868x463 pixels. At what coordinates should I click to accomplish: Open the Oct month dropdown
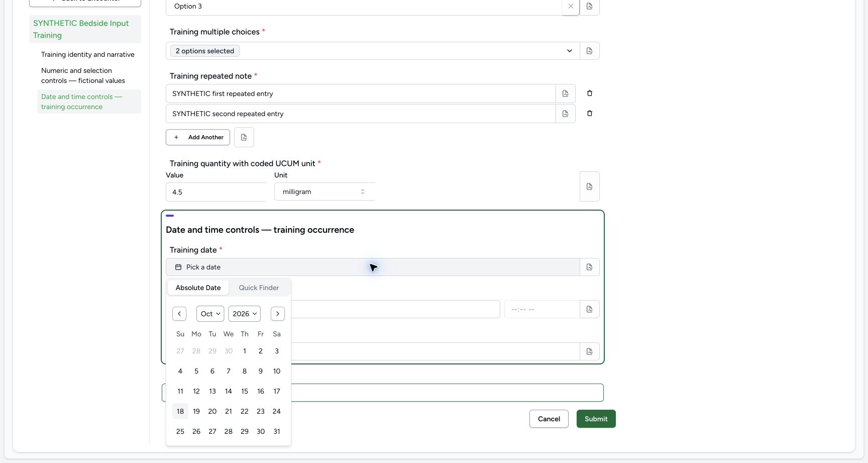pos(210,314)
